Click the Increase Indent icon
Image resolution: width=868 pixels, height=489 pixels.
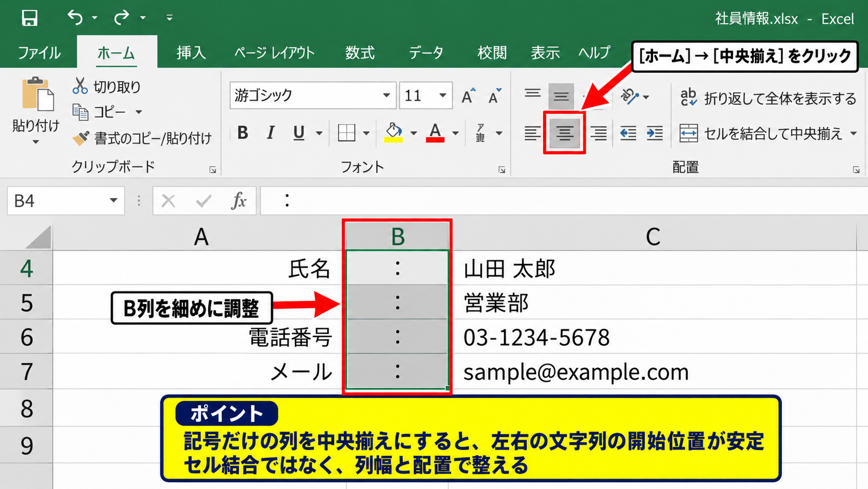(x=655, y=134)
